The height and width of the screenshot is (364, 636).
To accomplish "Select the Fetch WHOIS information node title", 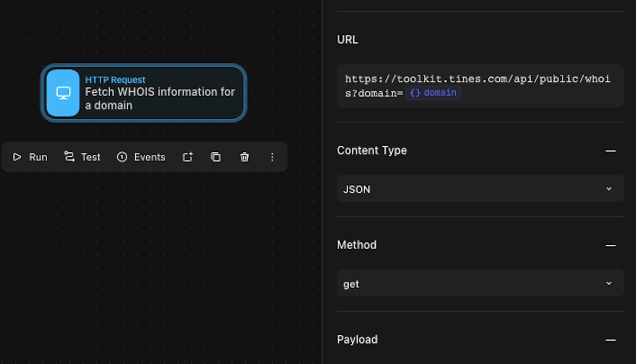I will pyautogui.click(x=160, y=99).
